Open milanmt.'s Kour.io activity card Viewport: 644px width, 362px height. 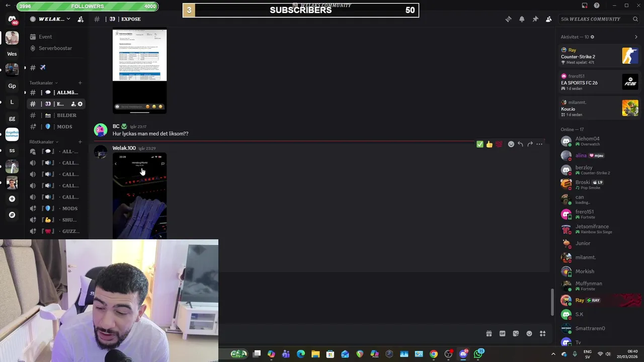600,108
